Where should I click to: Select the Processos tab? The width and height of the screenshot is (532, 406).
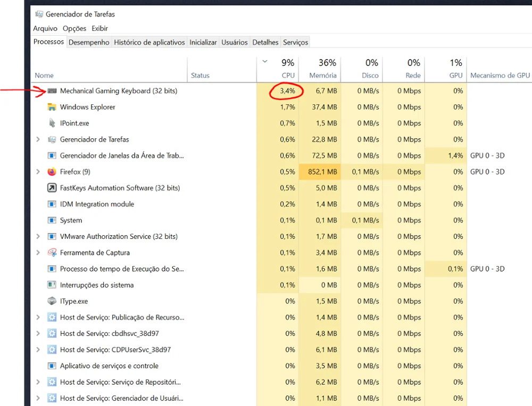(48, 42)
